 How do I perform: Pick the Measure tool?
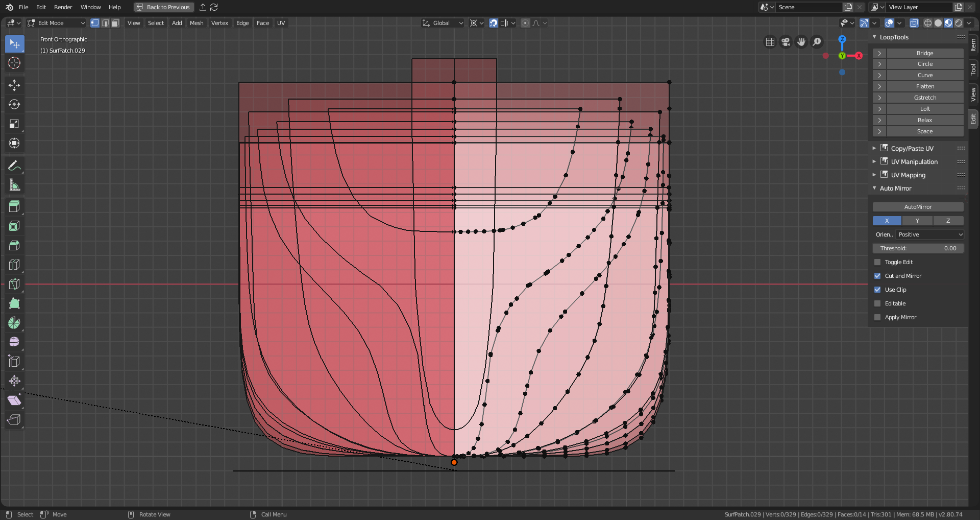[x=14, y=185]
